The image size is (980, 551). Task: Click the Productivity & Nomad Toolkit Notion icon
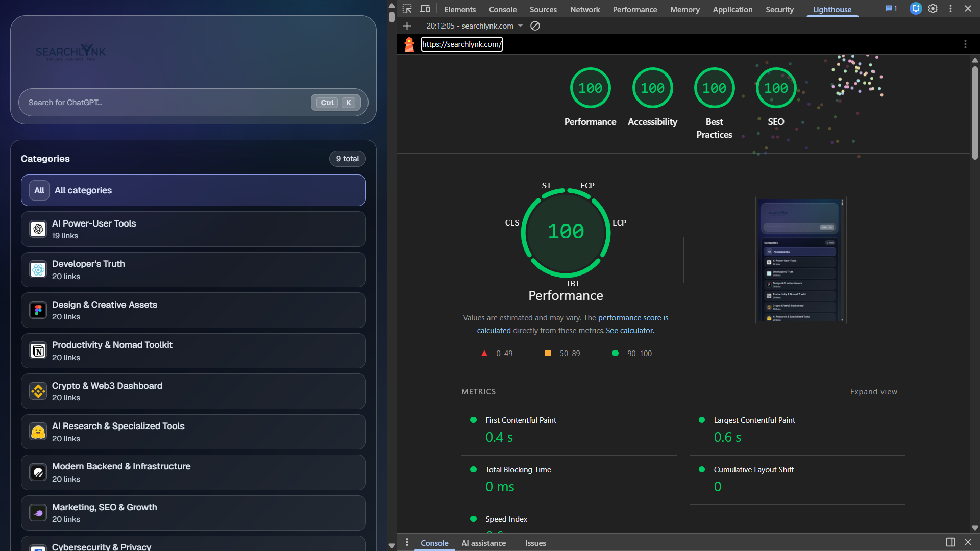click(x=38, y=351)
